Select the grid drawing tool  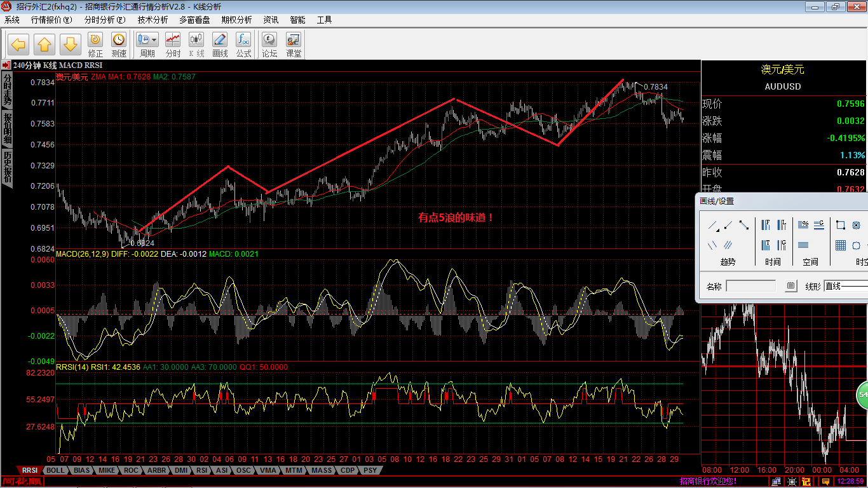[841, 245]
